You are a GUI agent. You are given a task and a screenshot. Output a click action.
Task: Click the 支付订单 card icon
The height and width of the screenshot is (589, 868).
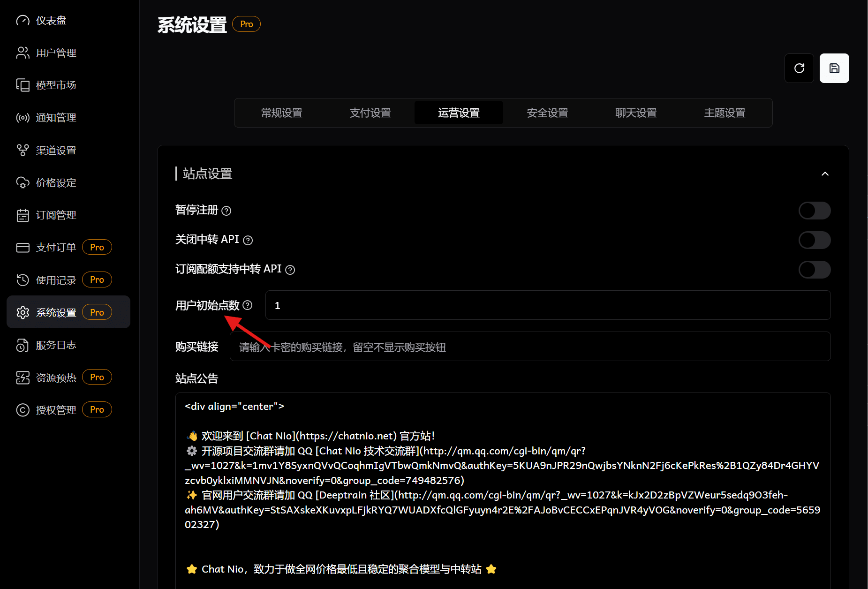pyautogui.click(x=23, y=248)
